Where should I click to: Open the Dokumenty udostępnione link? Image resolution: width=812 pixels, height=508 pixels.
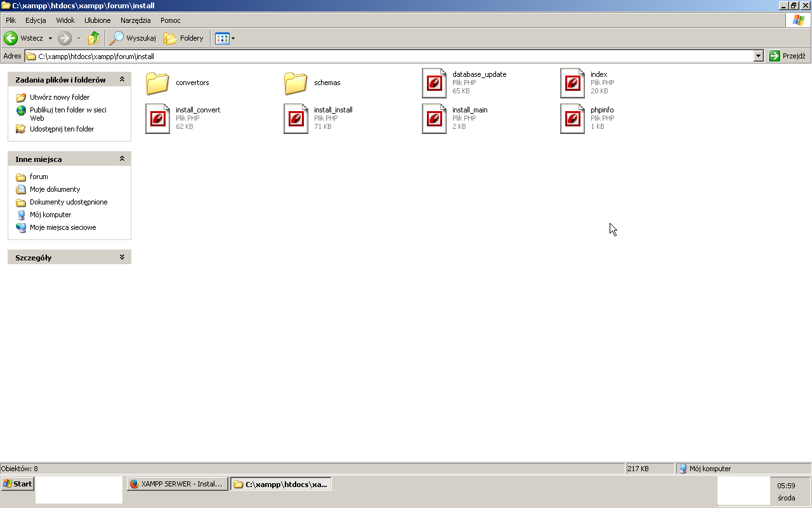[69, 202]
